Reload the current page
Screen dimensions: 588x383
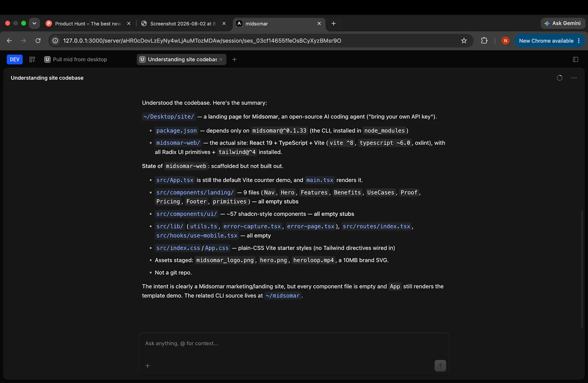click(38, 40)
